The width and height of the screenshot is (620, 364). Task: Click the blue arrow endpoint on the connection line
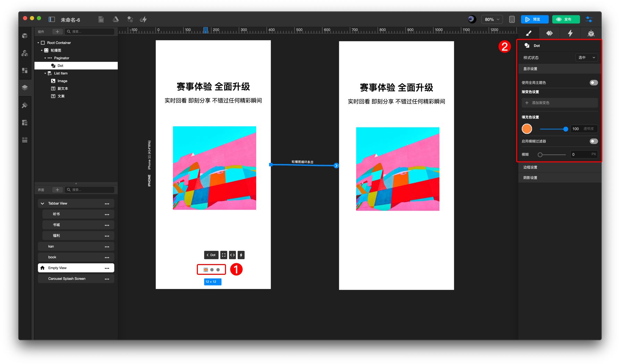pos(336,166)
